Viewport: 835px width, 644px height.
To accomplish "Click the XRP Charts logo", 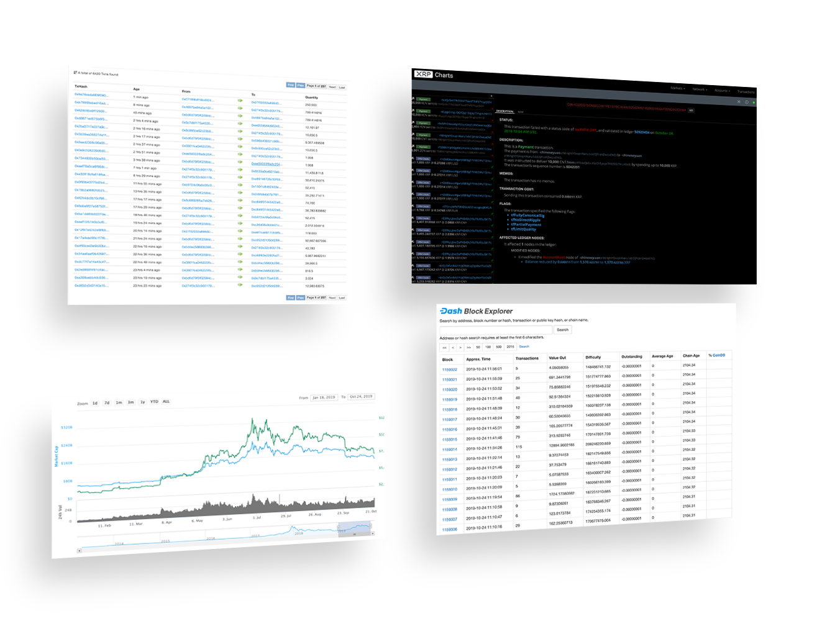I will (434, 75).
